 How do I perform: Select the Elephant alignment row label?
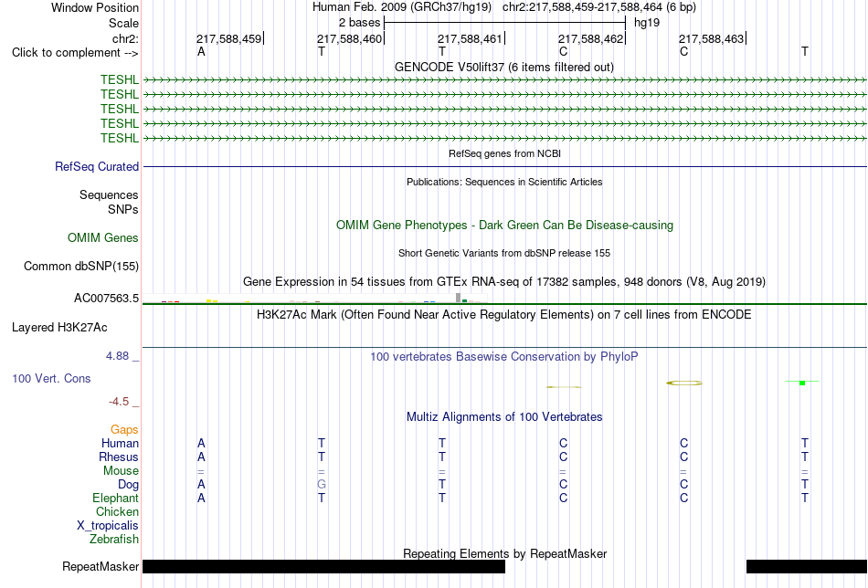click(116, 498)
